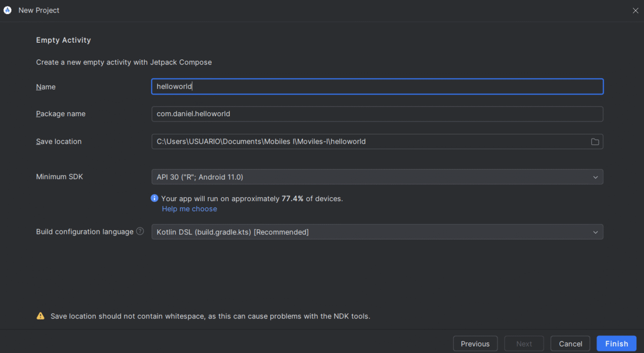Screen dimensions: 644x353
Task: Close the New Project dialog window
Action: 635,11
